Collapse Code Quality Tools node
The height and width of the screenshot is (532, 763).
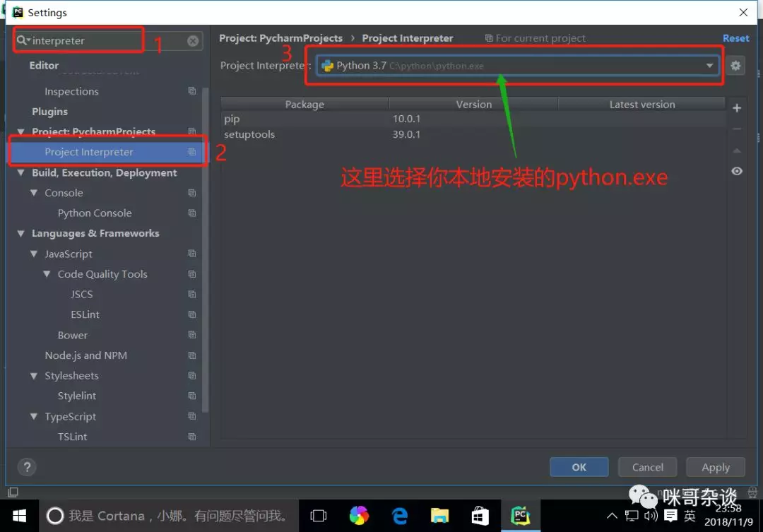(x=47, y=274)
